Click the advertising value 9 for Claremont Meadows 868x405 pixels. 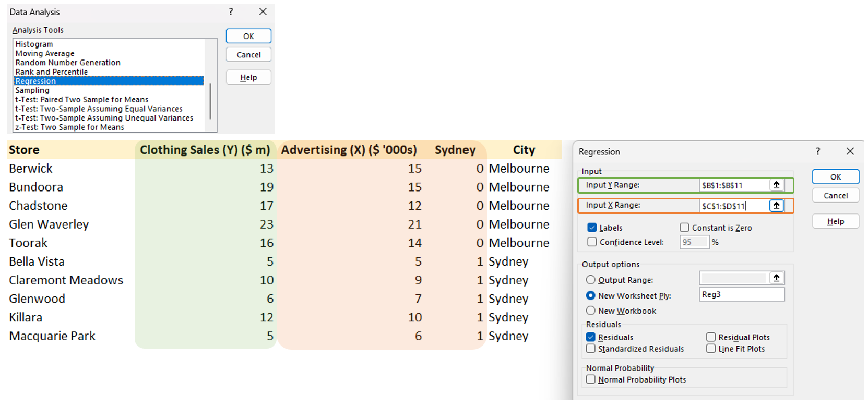click(x=418, y=280)
